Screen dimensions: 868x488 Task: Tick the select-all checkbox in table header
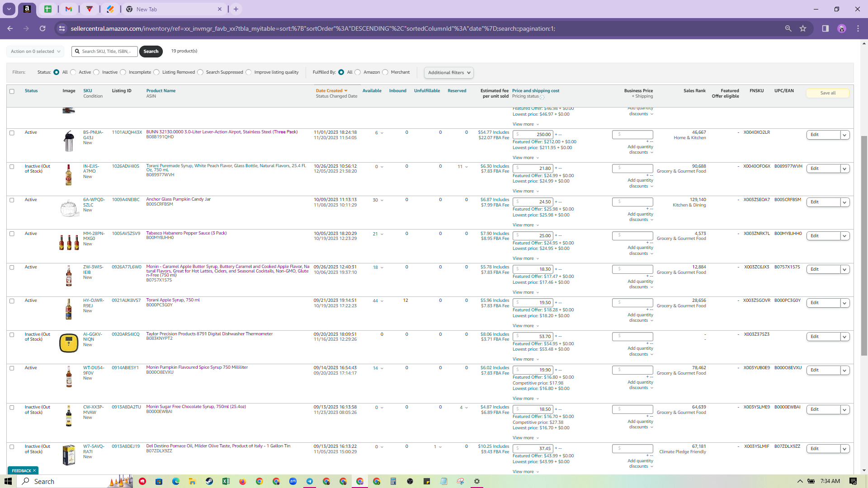pos(12,91)
